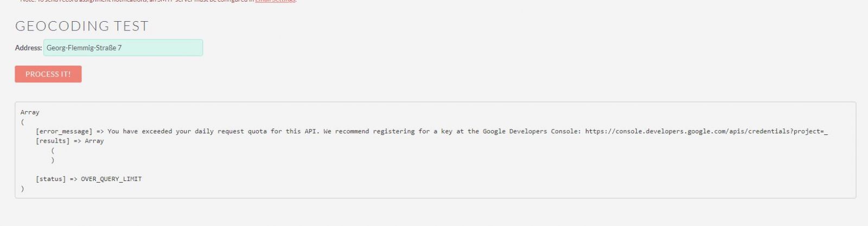Click the PROCESS IT! button

click(48, 74)
